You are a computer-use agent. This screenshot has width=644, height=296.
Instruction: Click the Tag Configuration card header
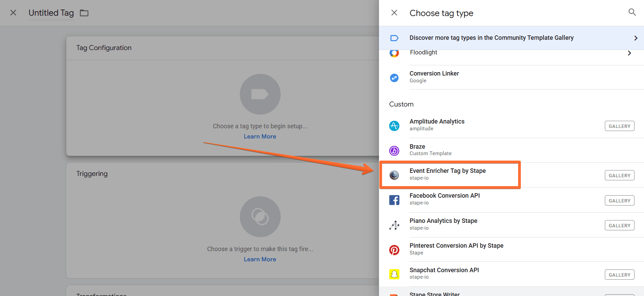tap(223, 48)
